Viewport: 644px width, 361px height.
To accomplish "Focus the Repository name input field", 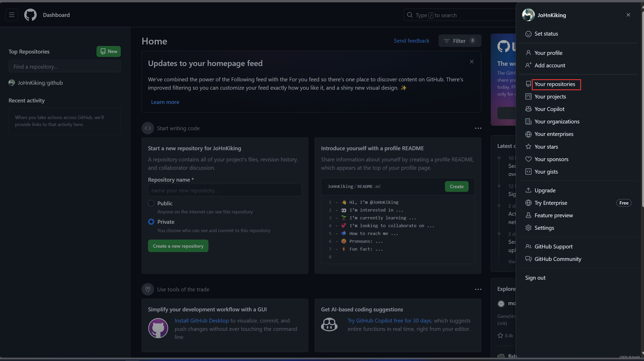I will coord(225,190).
